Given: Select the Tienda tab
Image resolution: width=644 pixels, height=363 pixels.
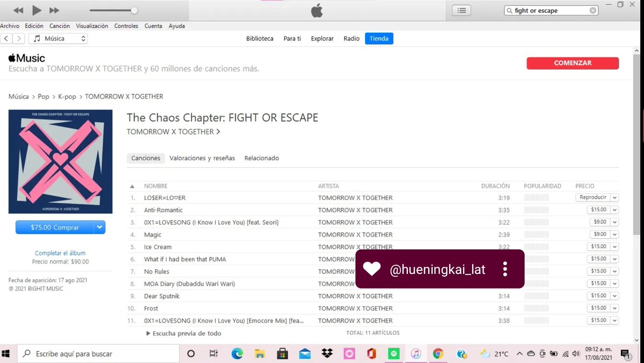Looking at the screenshot, I should (x=379, y=39).
